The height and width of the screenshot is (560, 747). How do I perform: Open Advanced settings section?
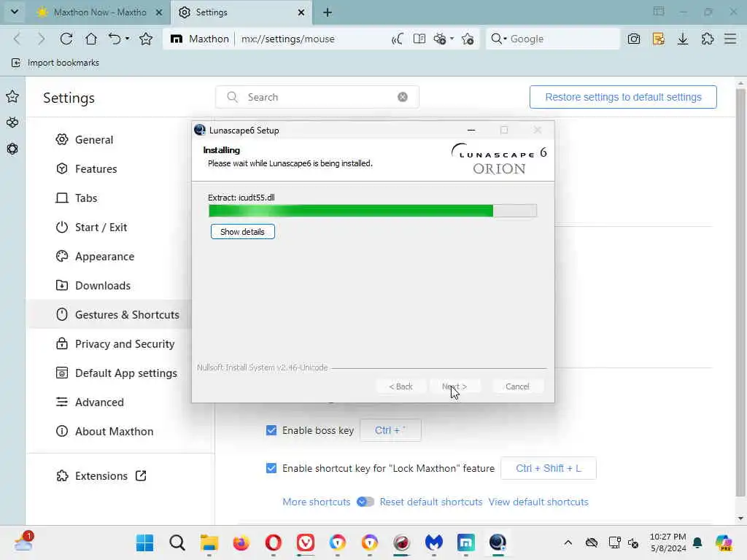(x=90, y=402)
